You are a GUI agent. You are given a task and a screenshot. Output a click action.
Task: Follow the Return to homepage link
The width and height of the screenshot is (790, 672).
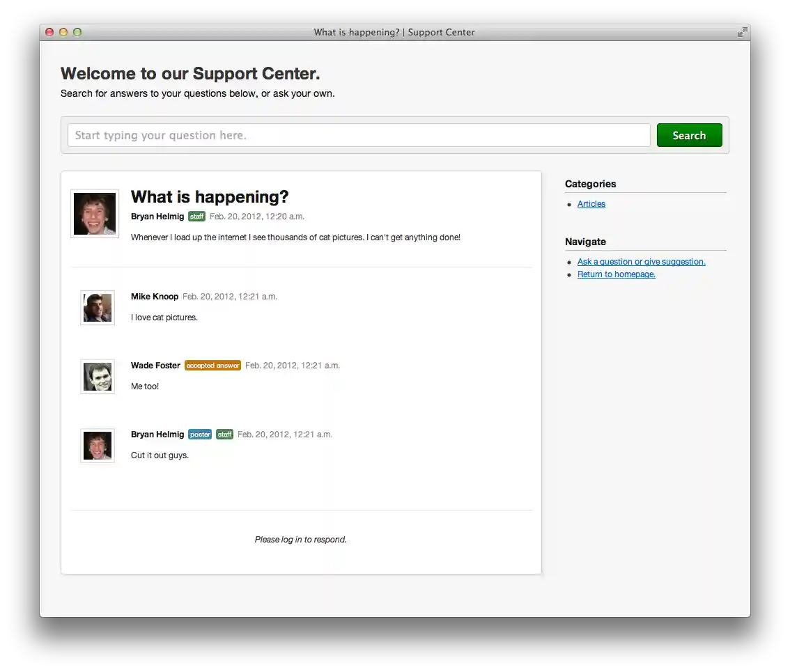pos(616,274)
